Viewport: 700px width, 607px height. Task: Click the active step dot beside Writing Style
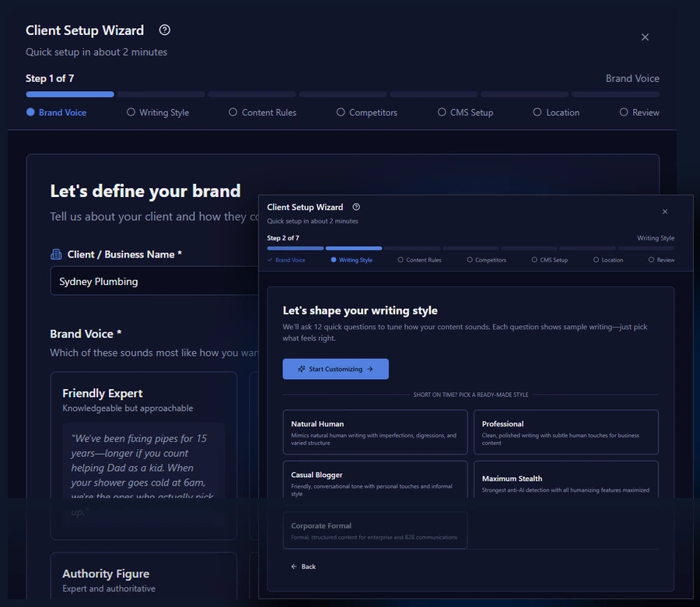(x=334, y=259)
